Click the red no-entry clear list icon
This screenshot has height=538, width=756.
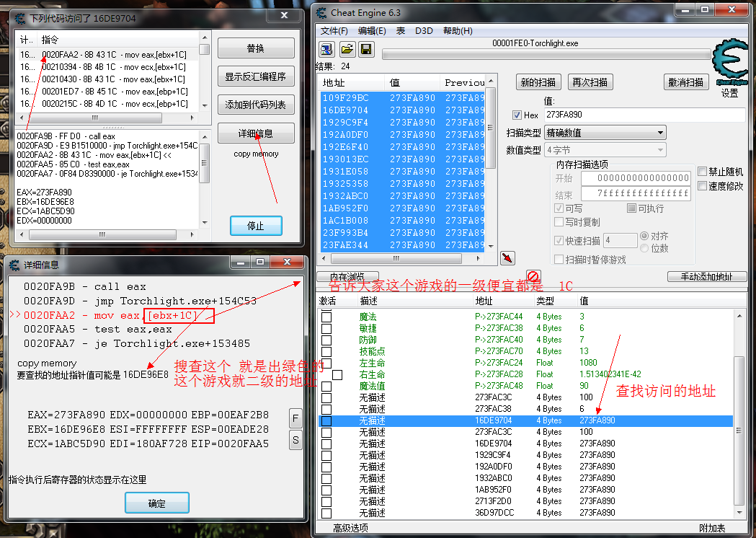click(533, 276)
